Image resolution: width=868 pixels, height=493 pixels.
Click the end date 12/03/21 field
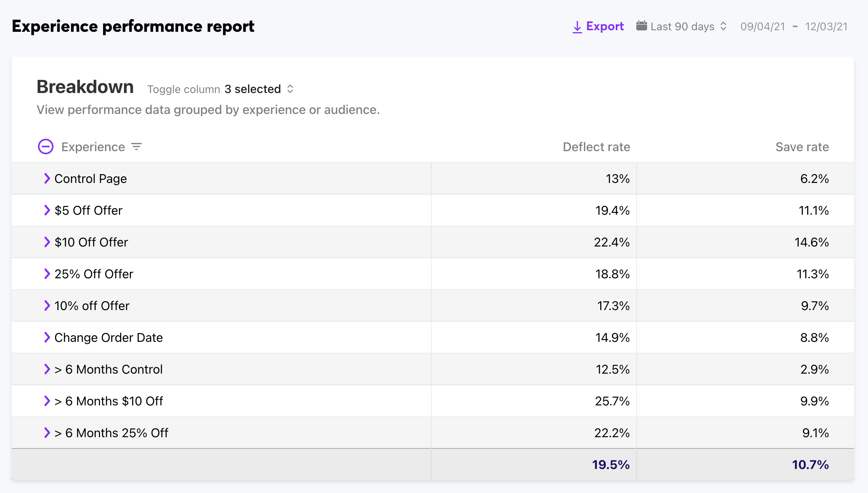tap(826, 26)
